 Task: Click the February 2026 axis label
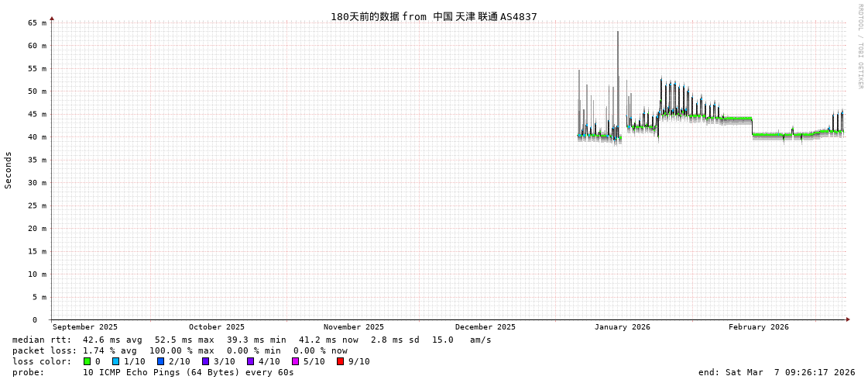pos(758,327)
